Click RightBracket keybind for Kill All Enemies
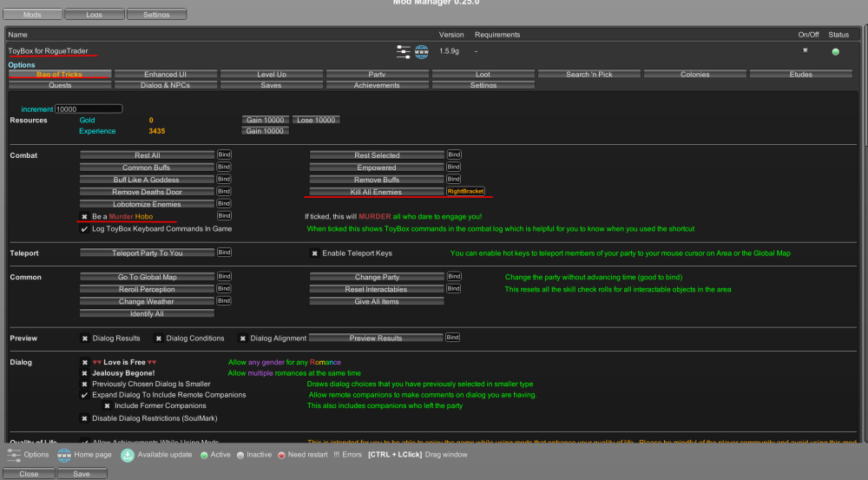Screen dimensions: 868x480 point(465,191)
